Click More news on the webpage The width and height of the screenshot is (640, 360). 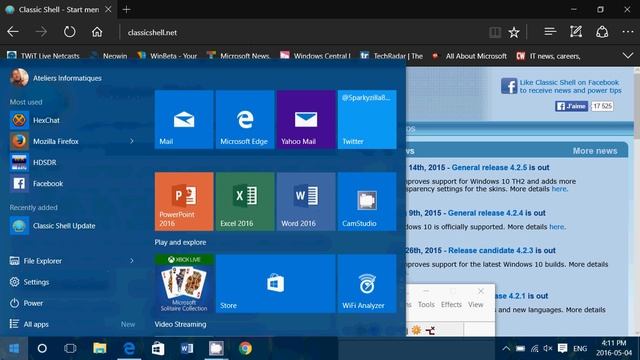point(595,151)
